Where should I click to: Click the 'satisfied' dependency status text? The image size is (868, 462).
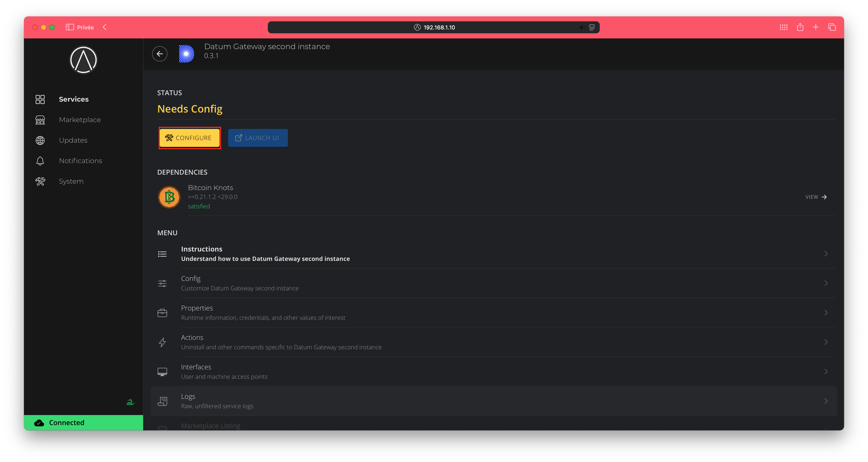[198, 206]
